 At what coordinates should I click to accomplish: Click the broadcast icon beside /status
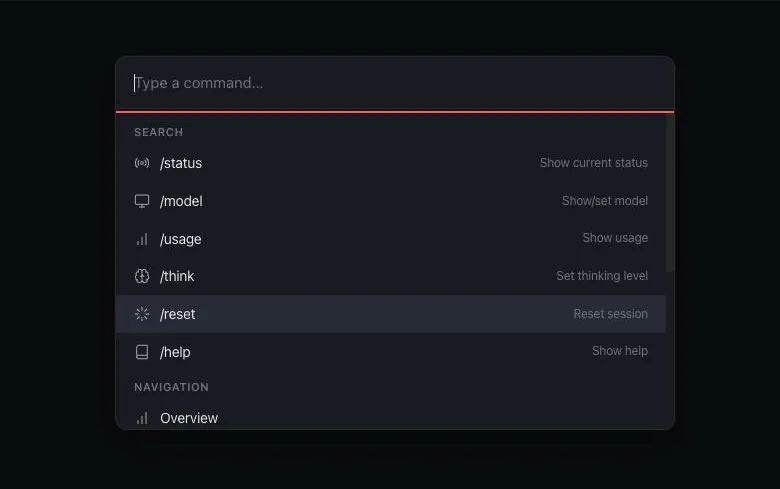coord(142,163)
